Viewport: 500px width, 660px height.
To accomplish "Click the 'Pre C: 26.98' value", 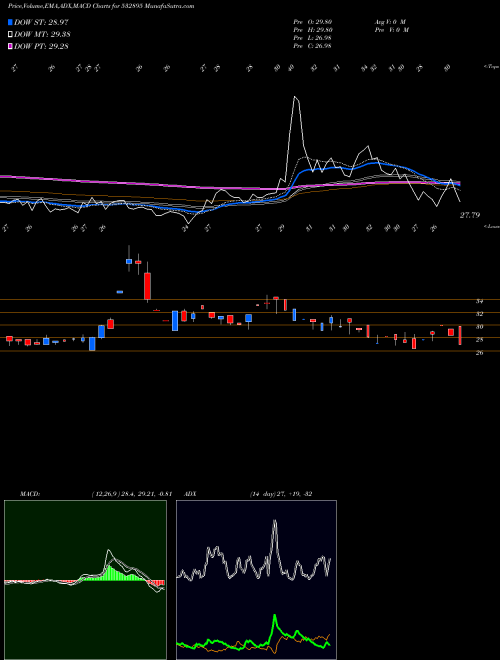I will coord(312,46).
